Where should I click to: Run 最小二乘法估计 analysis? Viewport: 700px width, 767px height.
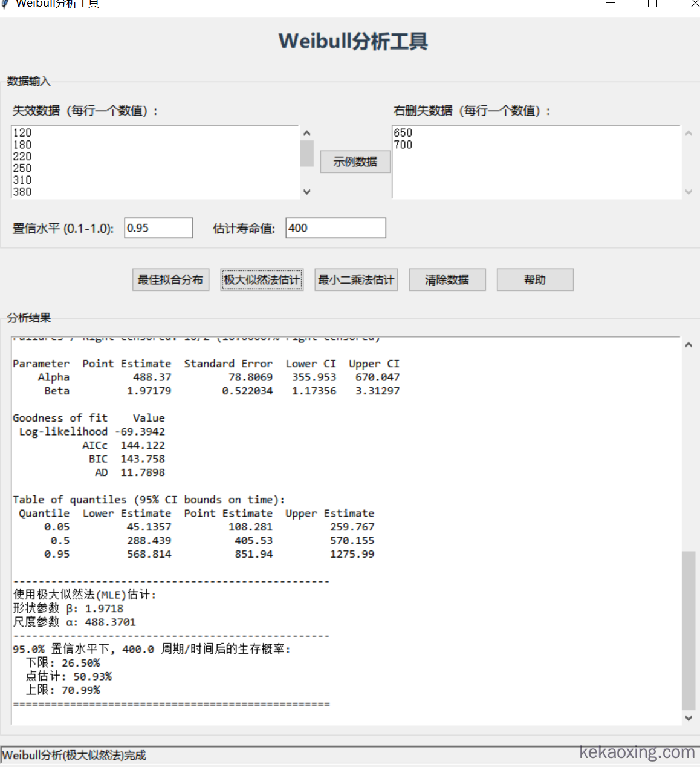356,279
